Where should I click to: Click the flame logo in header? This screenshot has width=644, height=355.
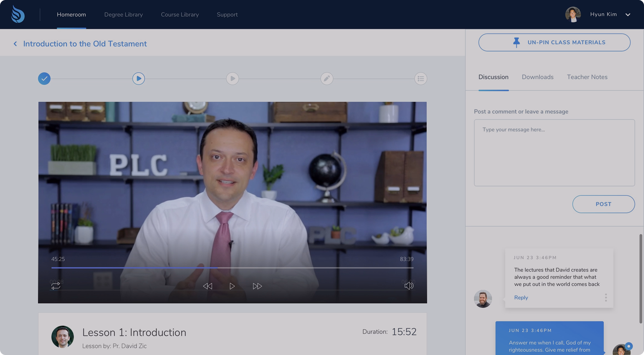(x=18, y=14)
